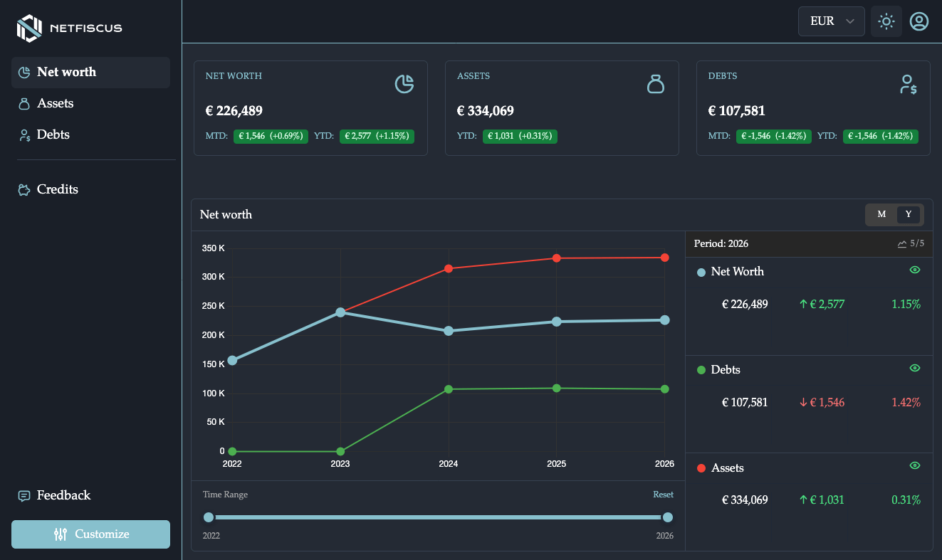Screen dimensions: 942x560
Task: Select the Debts entry in the sidebar
Action: 53,134
